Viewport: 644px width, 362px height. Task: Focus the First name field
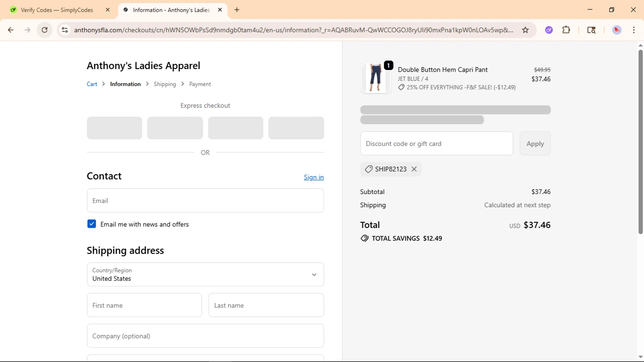pos(144,305)
